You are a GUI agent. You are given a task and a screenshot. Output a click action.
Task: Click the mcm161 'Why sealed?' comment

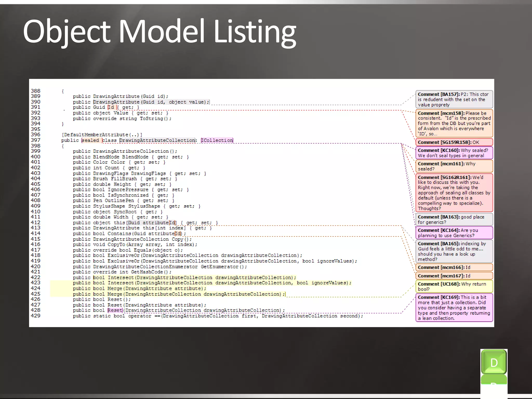tap(454, 166)
